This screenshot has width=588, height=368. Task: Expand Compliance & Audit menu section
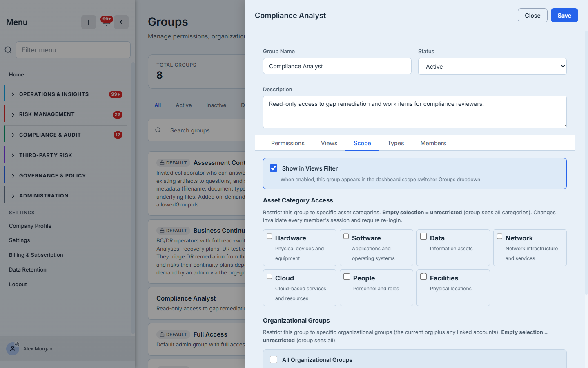tap(66, 135)
